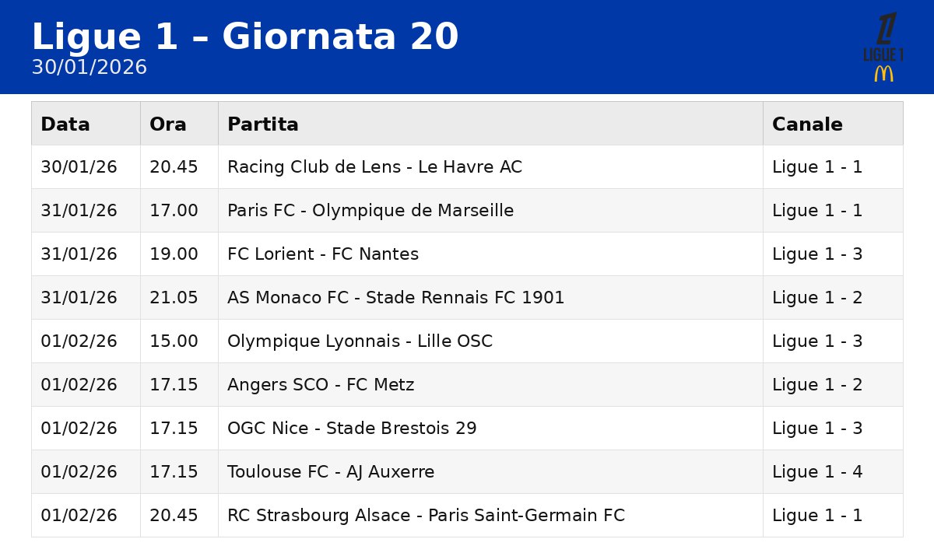
Task: Select the 21.05 kickoff time cell
Action: 179,298
